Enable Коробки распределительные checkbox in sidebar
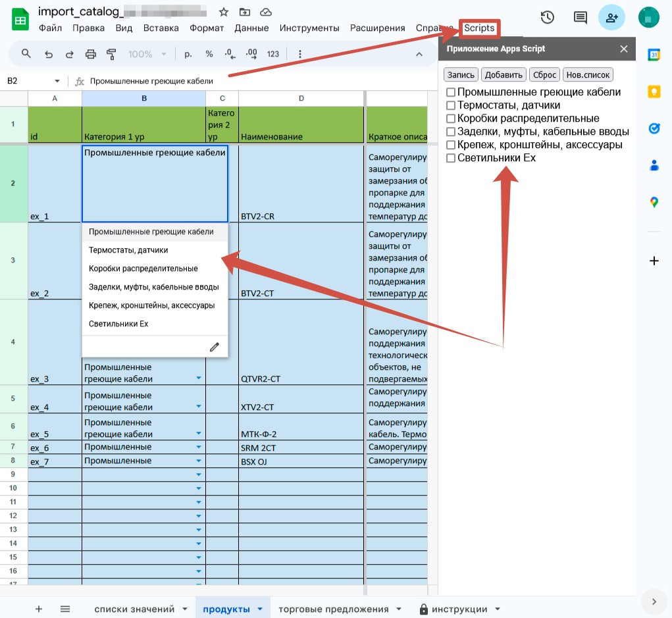 coord(451,118)
